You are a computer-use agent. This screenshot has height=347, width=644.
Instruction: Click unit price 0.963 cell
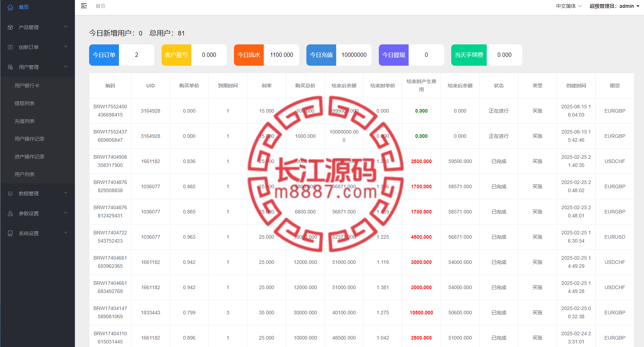coord(189,237)
